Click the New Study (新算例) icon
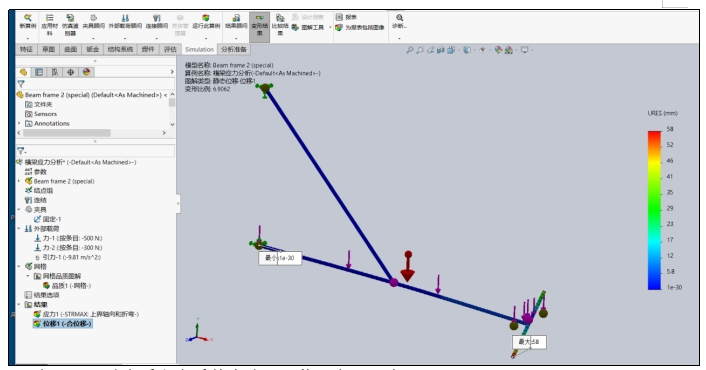 click(27, 22)
